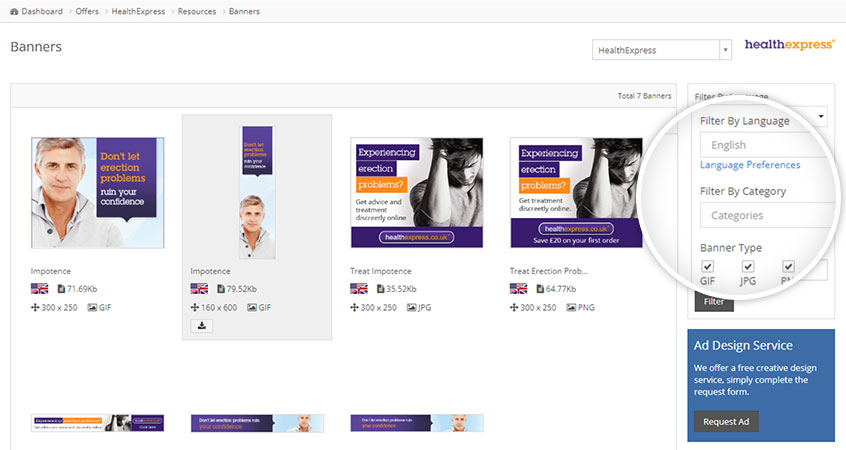Open the HealthExpress offer dropdown

(x=661, y=50)
